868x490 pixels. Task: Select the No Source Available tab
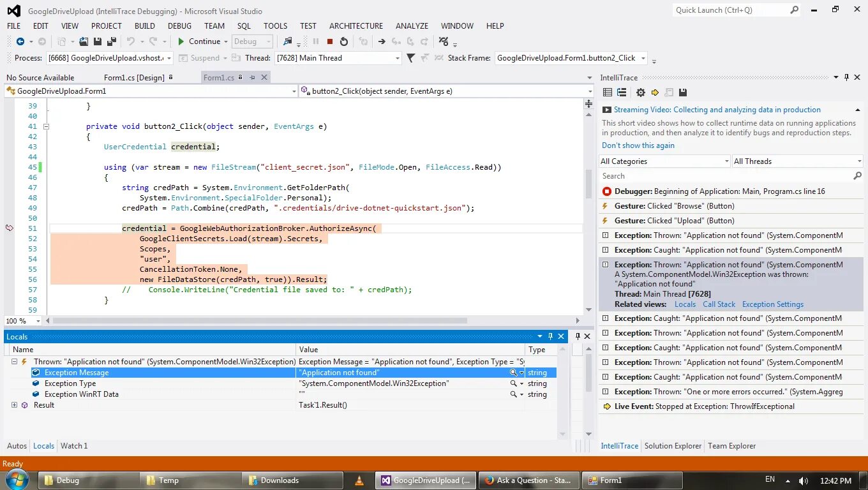(40, 77)
